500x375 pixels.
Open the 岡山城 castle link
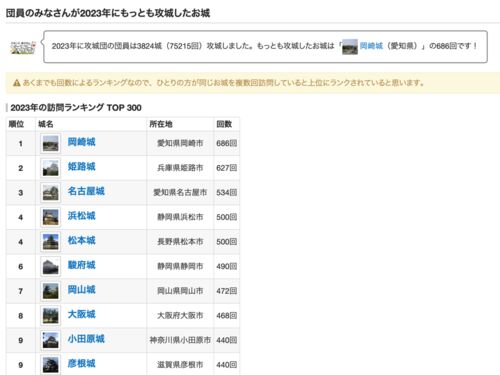pos(81,290)
